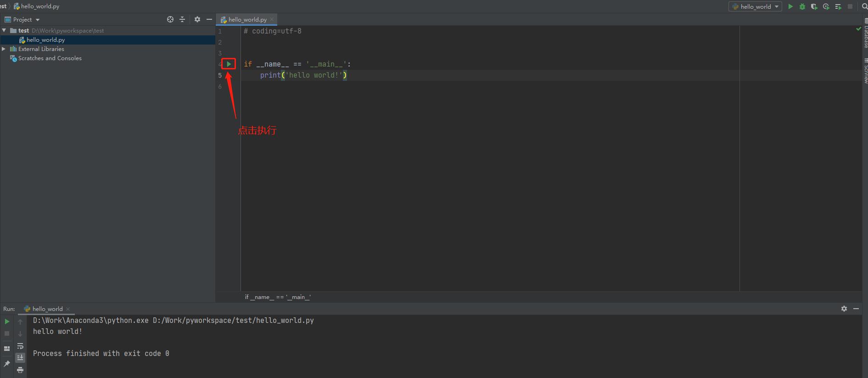Click the Stop button in Run panel
The image size is (868, 378).
coord(7,333)
